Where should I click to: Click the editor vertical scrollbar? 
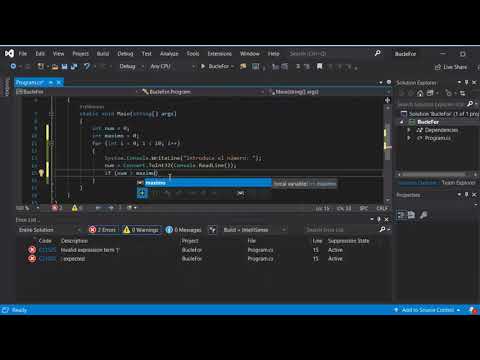[387, 153]
